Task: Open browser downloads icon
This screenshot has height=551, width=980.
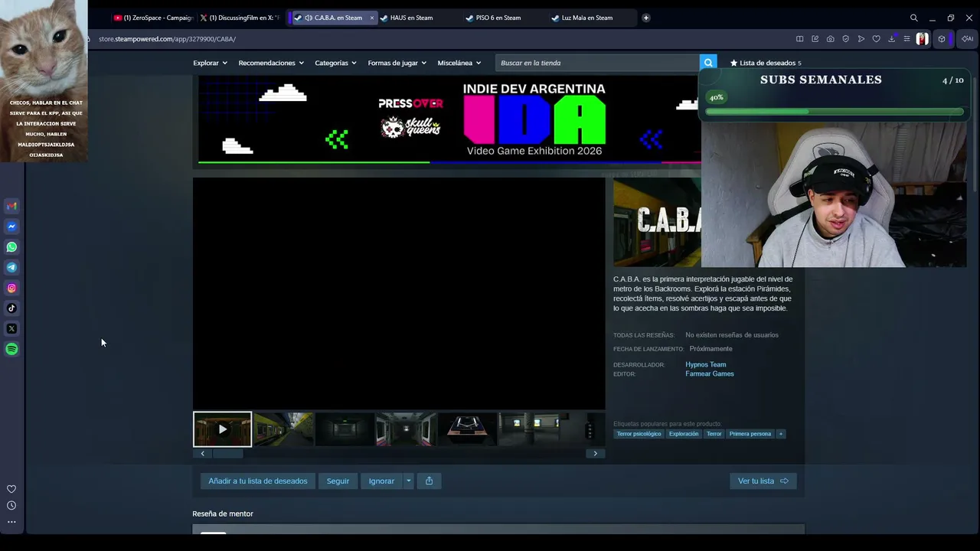Action: pyautogui.click(x=891, y=39)
